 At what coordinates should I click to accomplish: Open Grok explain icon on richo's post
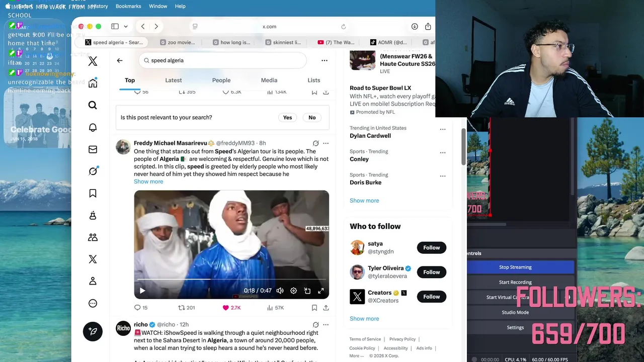point(315,325)
